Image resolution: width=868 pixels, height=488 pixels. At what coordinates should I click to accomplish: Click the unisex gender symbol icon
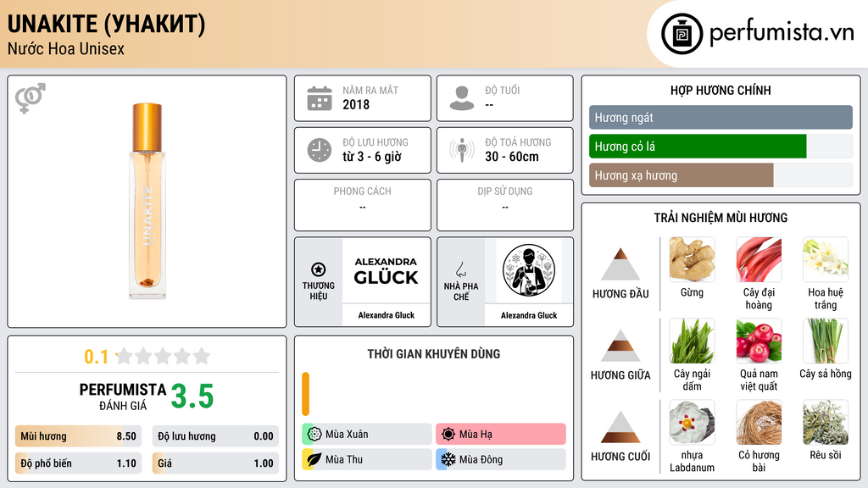click(x=30, y=98)
